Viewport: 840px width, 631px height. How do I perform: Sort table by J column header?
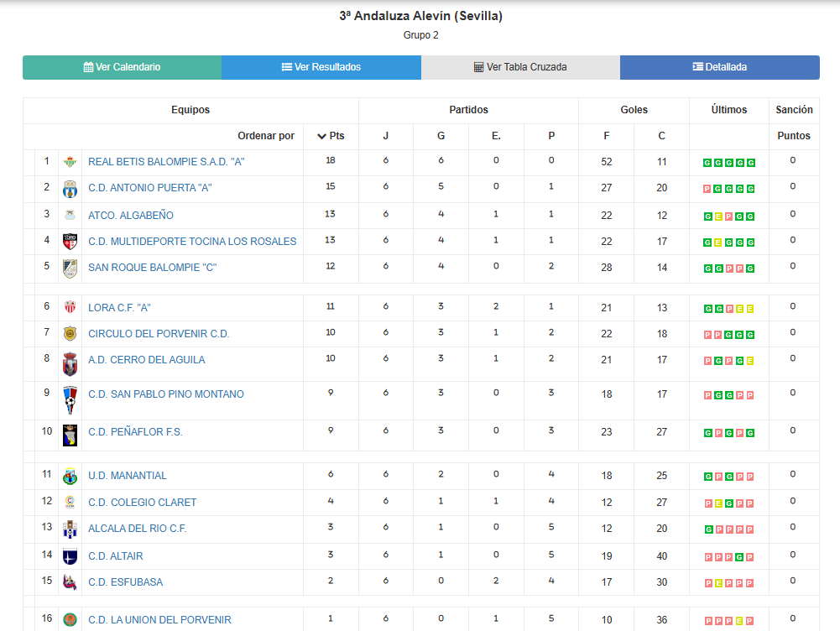point(386,136)
